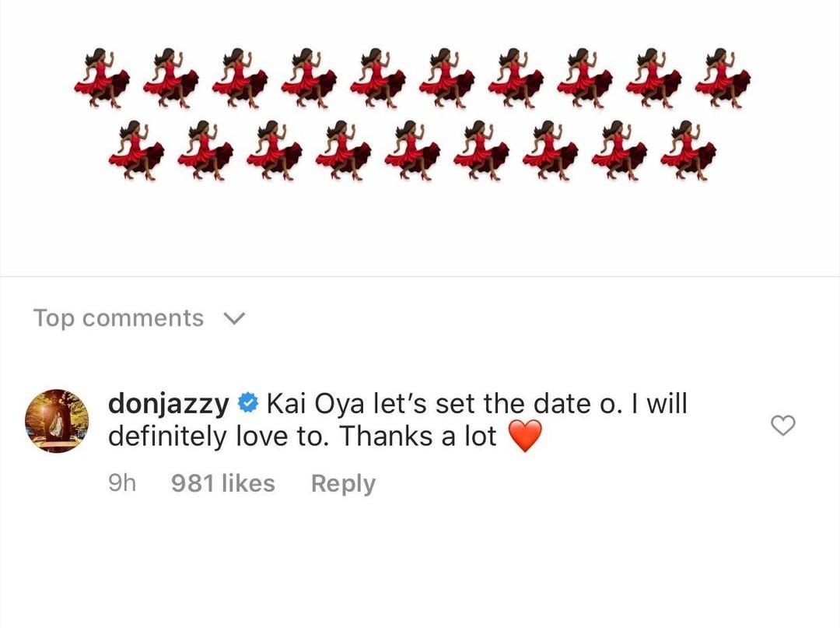The image size is (840, 628).
Task: Click the third dancer emoji in top row
Action: 240,77
